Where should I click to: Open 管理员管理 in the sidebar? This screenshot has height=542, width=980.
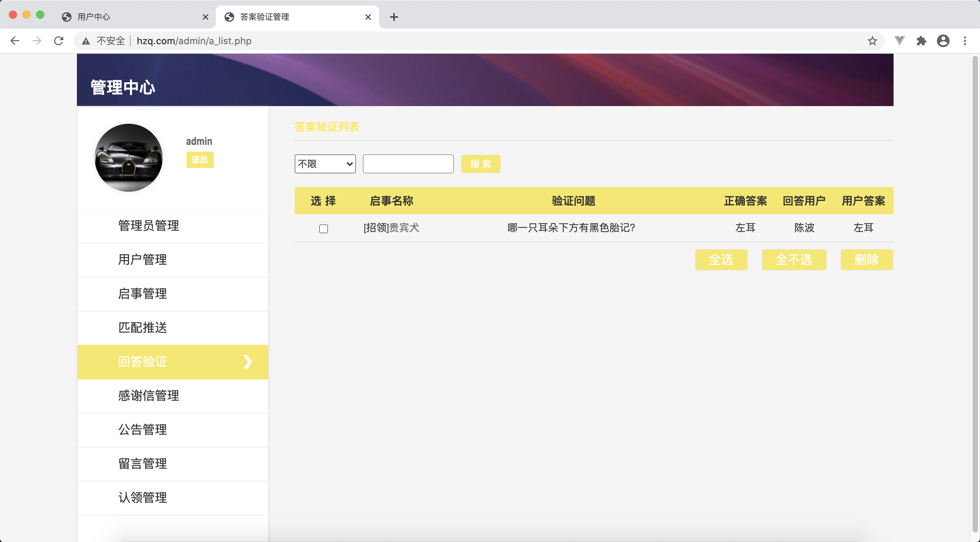tap(173, 225)
